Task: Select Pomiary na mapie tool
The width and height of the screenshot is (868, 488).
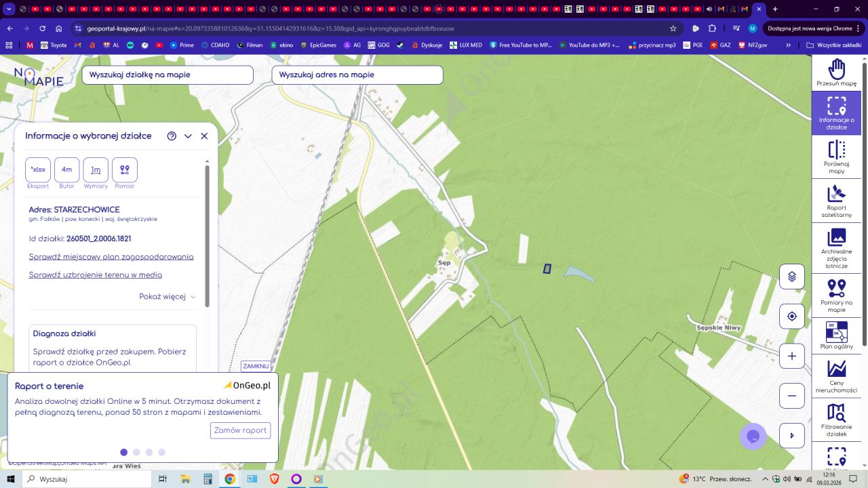Action: tap(836, 295)
